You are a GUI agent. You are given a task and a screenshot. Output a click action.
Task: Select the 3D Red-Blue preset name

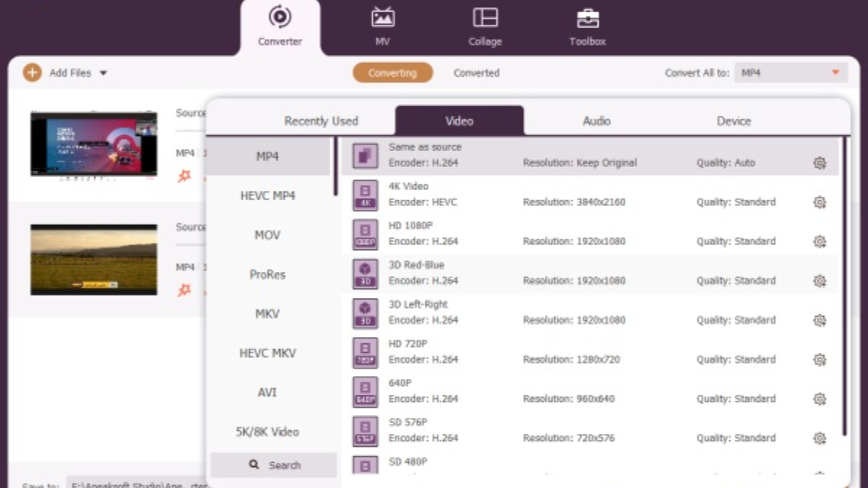coord(417,265)
